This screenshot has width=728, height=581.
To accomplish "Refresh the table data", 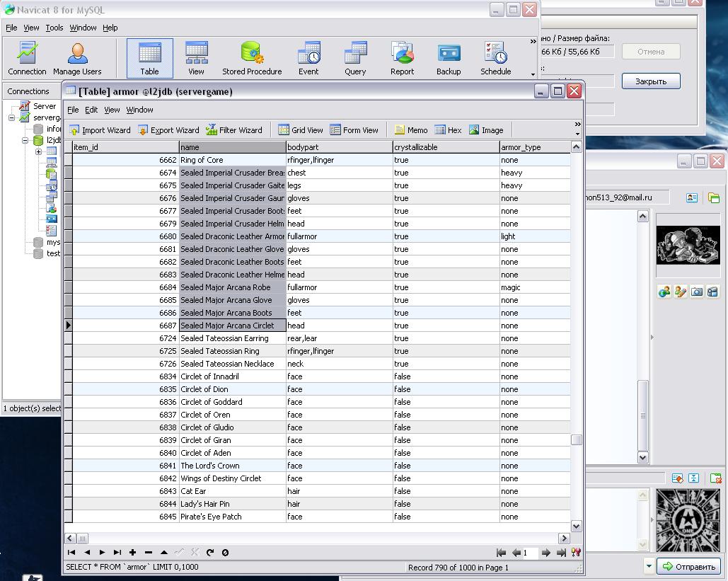I will pos(210,552).
